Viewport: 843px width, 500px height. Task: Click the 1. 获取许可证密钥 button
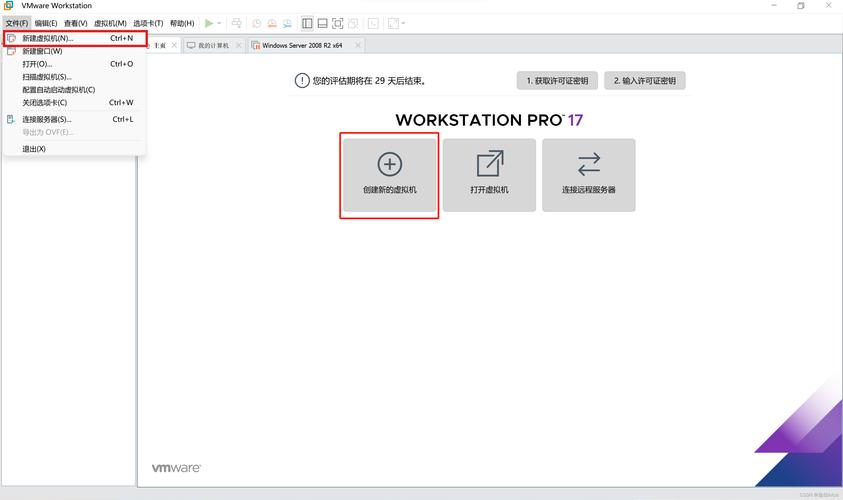coord(557,81)
